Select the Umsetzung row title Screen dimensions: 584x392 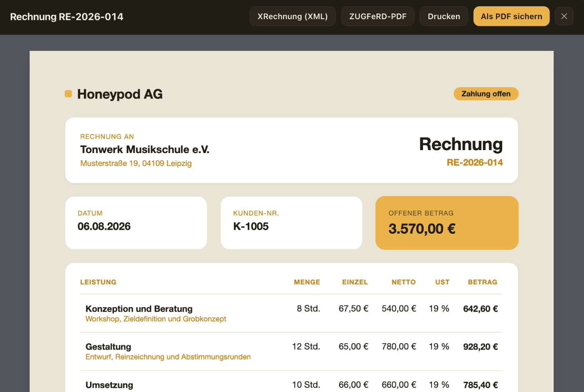[x=109, y=385]
